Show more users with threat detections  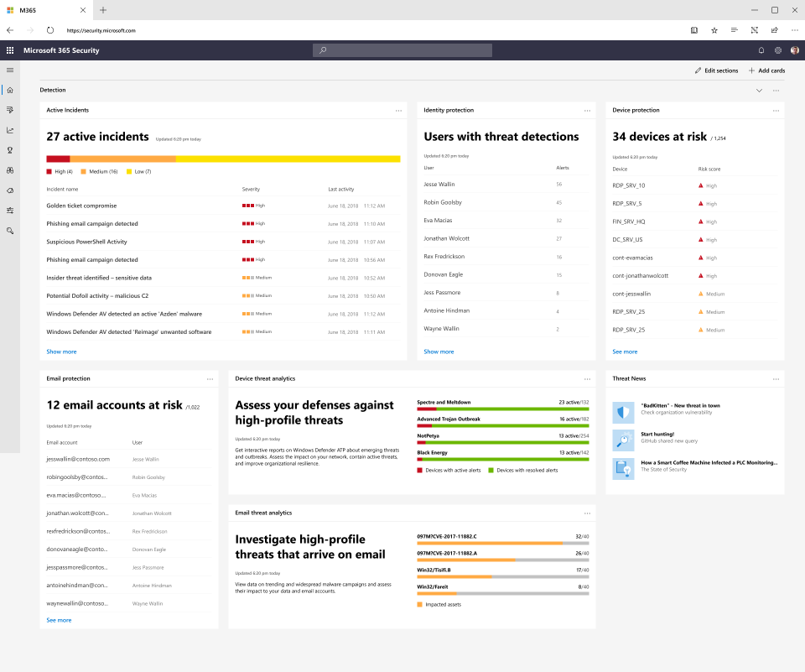click(439, 352)
